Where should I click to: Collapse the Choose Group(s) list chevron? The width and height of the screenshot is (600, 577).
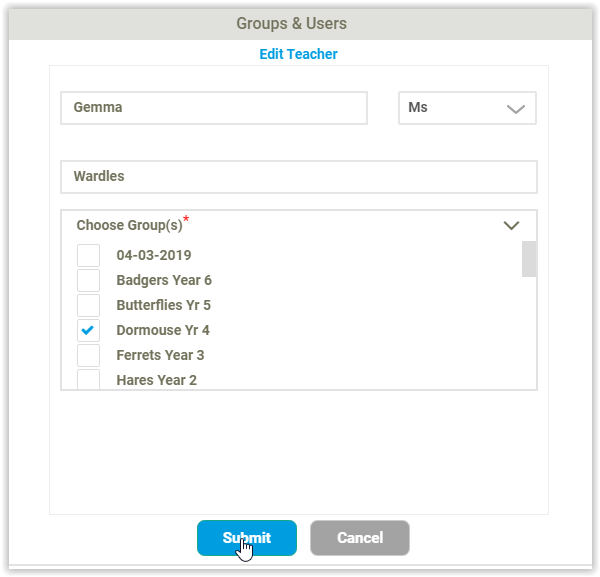point(511,225)
